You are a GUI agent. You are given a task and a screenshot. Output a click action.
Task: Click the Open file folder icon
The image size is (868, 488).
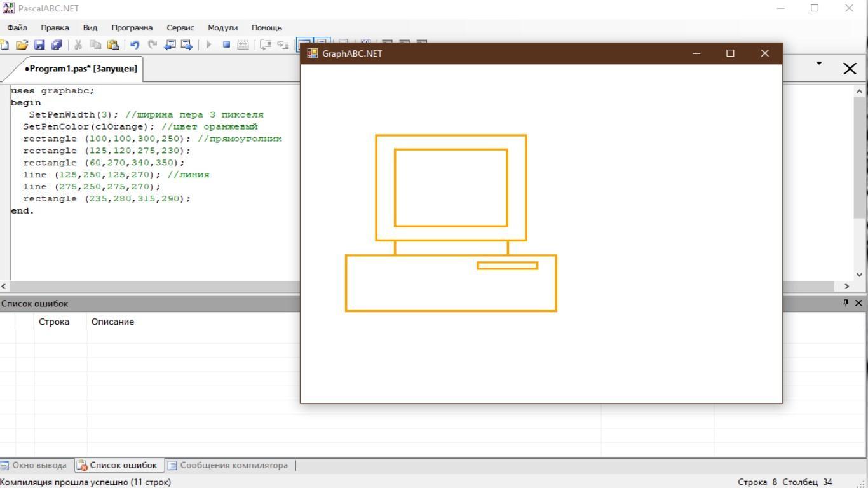click(x=22, y=44)
